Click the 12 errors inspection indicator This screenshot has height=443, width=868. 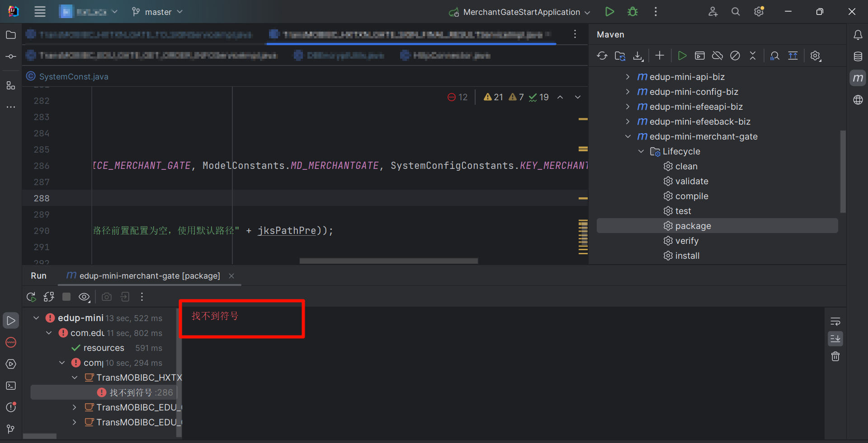coord(458,97)
